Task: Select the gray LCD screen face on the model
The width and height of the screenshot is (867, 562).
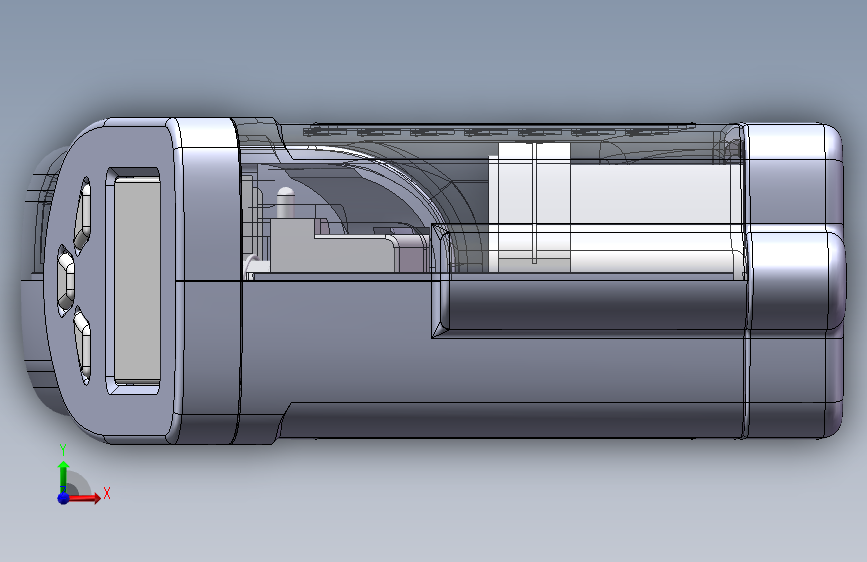Action: pyautogui.click(x=137, y=280)
